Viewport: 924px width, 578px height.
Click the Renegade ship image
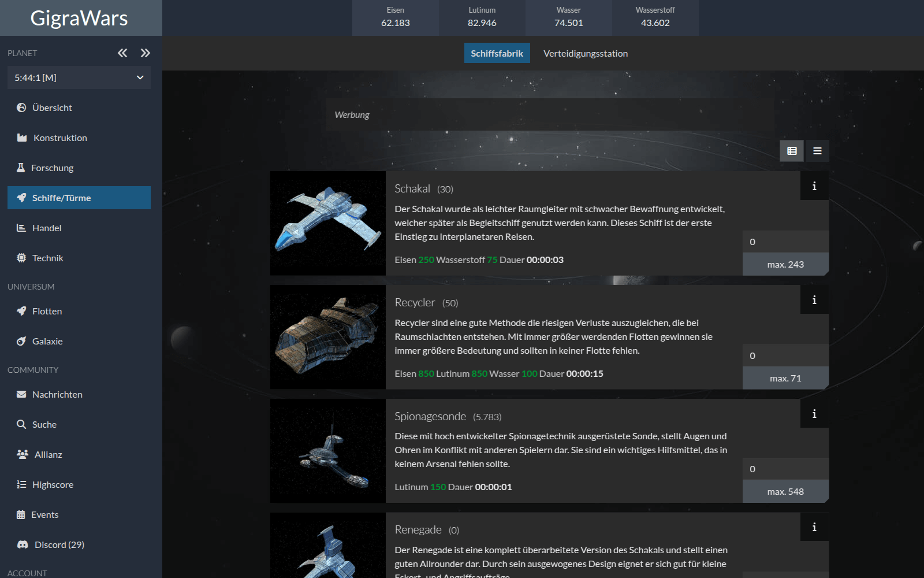pyautogui.click(x=328, y=545)
